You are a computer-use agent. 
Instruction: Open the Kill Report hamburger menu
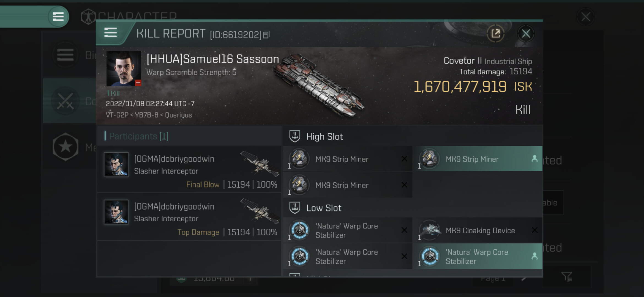(x=111, y=33)
